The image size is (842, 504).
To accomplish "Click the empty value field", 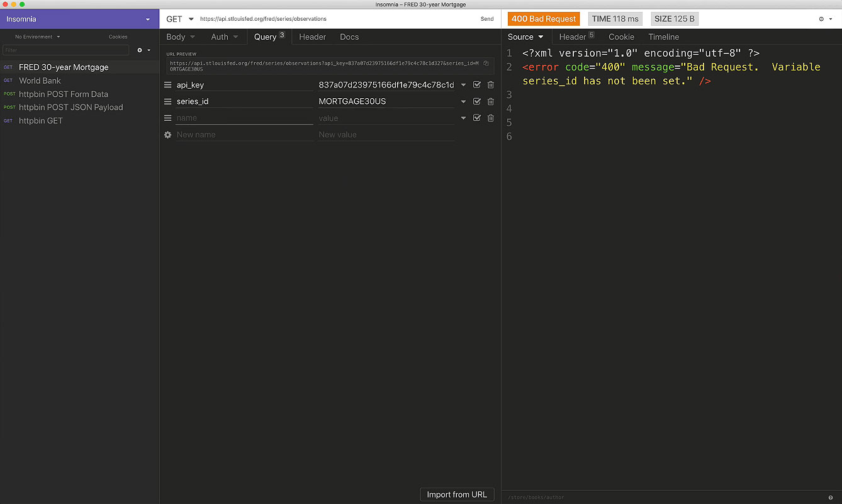I will (x=386, y=118).
